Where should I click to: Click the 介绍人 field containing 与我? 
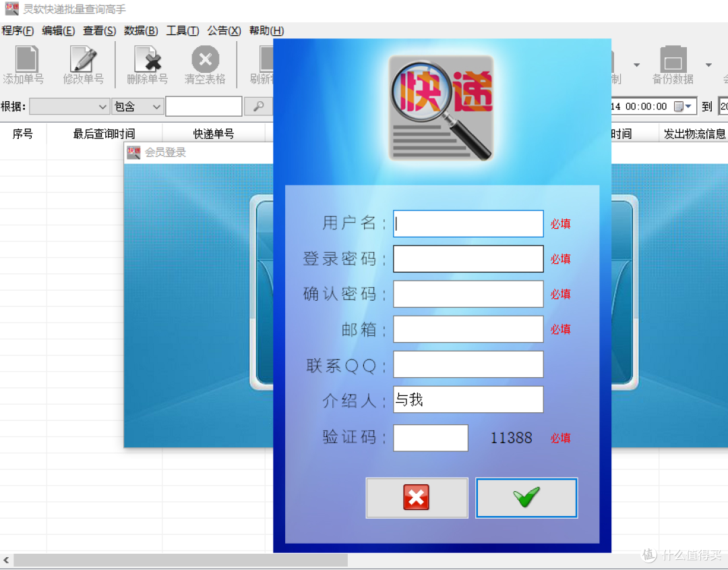pyautogui.click(x=468, y=399)
